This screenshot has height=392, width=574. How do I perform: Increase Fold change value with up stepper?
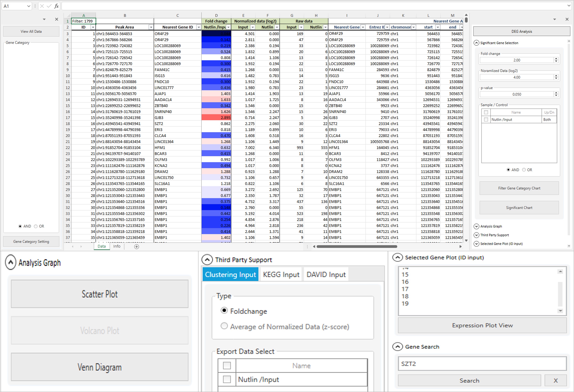[556, 59]
